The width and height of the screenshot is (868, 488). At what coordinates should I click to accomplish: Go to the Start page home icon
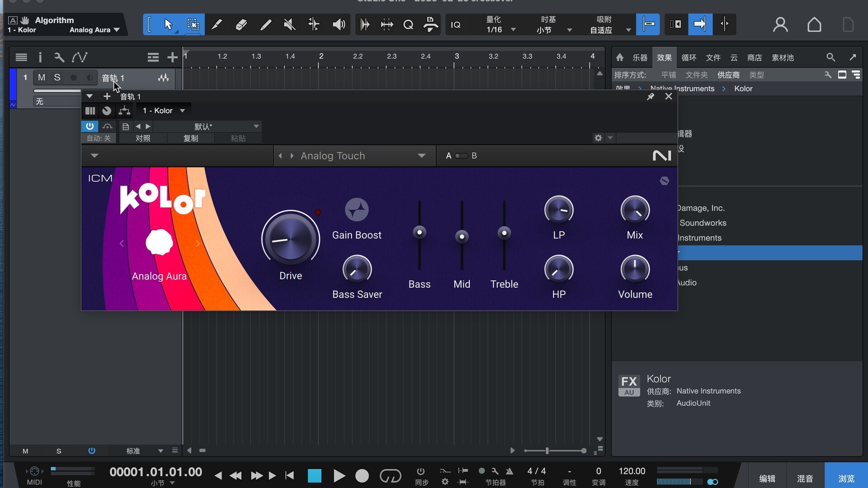[814, 24]
